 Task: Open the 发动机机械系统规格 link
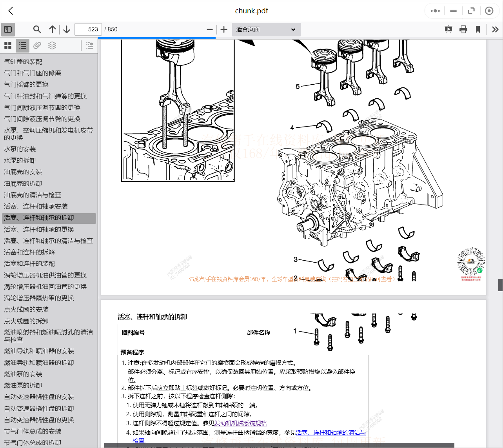coord(242,423)
